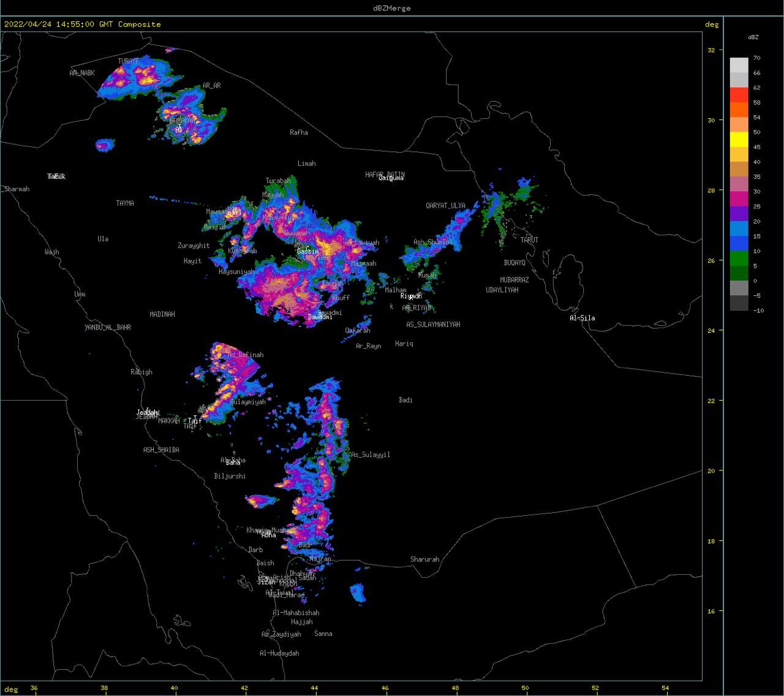
Task: Select the As_Sulayyil location label
Action: point(371,455)
